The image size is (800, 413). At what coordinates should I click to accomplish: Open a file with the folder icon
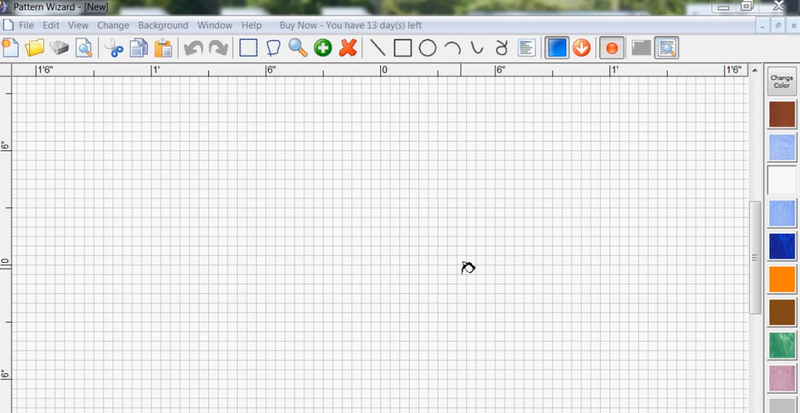35,48
